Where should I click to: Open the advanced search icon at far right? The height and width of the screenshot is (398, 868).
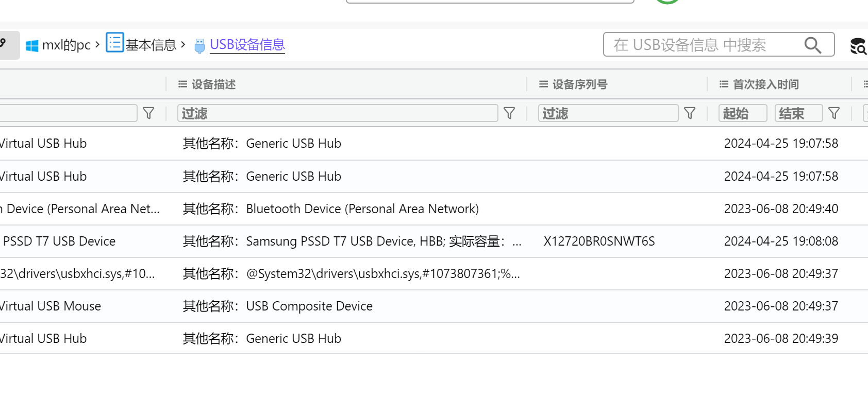pyautogui.click(x=859, y=46)
